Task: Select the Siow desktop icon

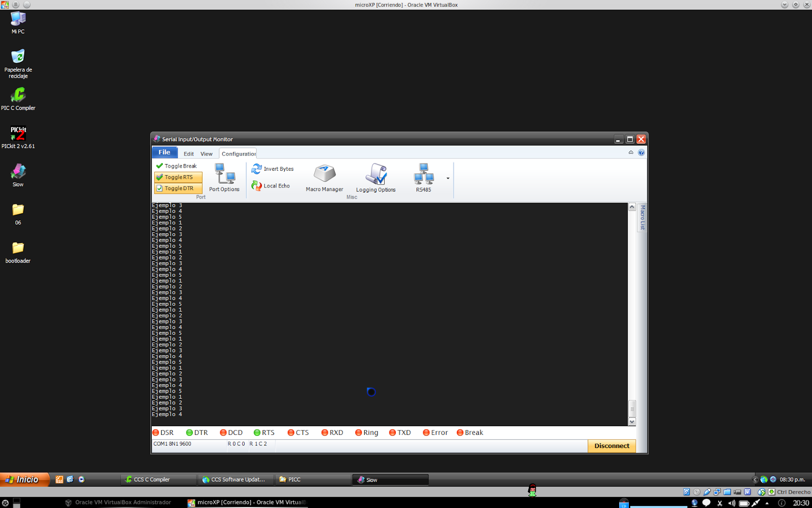Action: click(x=18, y=175)
